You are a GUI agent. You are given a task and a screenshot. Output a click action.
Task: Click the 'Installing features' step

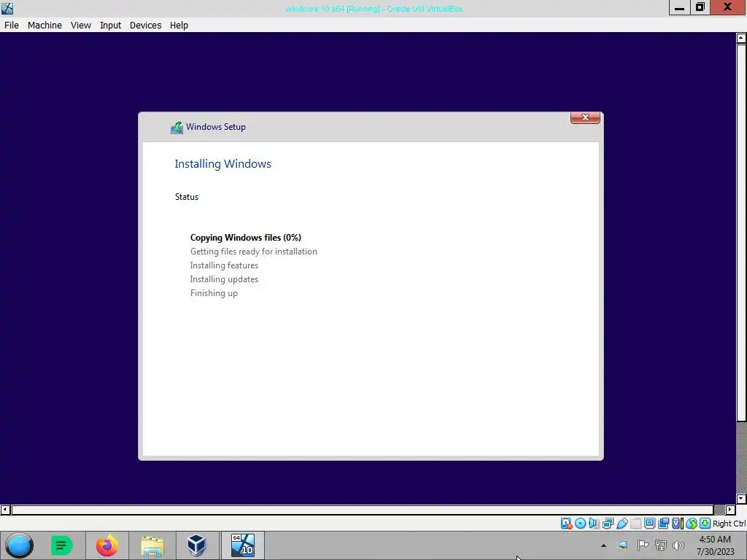tap(224, 265)
